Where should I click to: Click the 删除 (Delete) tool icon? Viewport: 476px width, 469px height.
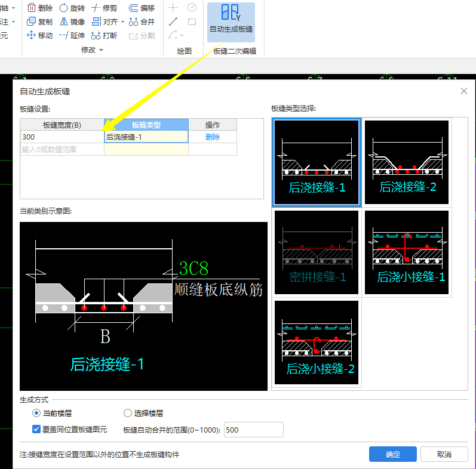[32, 8]
